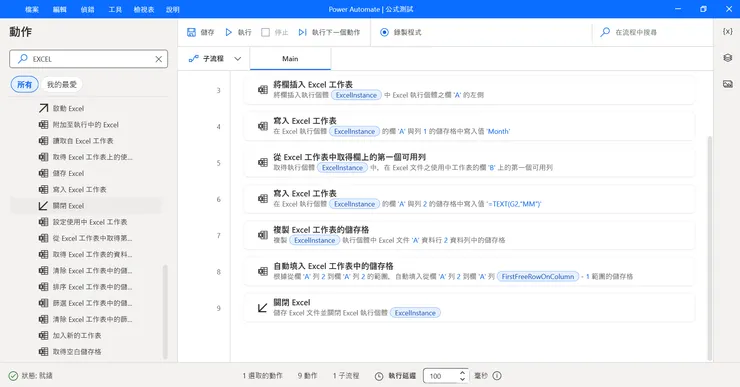Screen dimensions: 740x387
Task: Select step 7 複製 Excel 工作表的儲存格
Action: point(469,235)
